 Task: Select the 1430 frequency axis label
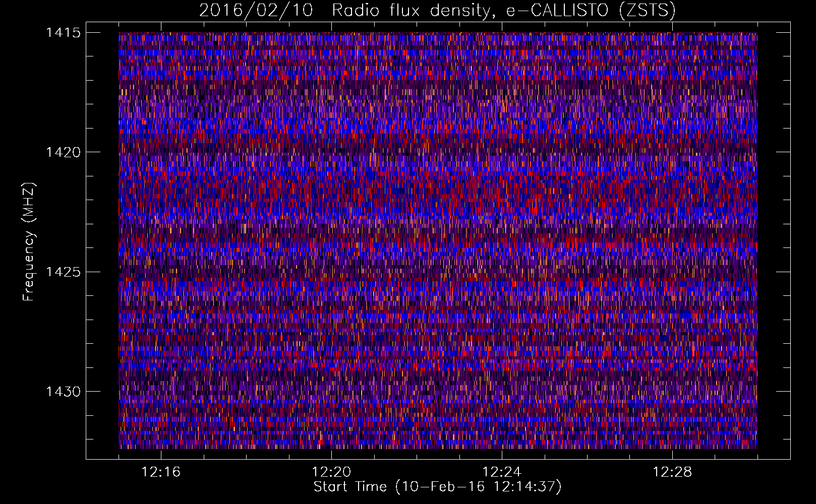(63, 392)
